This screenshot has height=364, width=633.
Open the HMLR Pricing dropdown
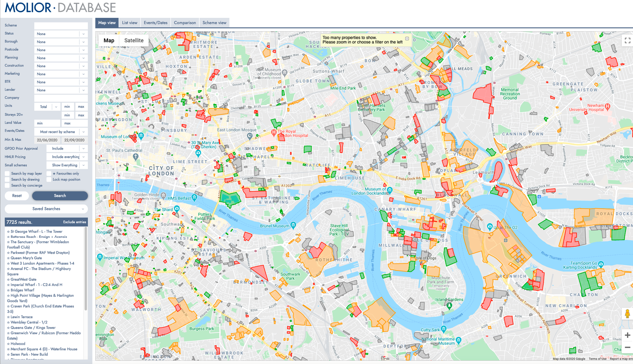(x=67, y=157)
